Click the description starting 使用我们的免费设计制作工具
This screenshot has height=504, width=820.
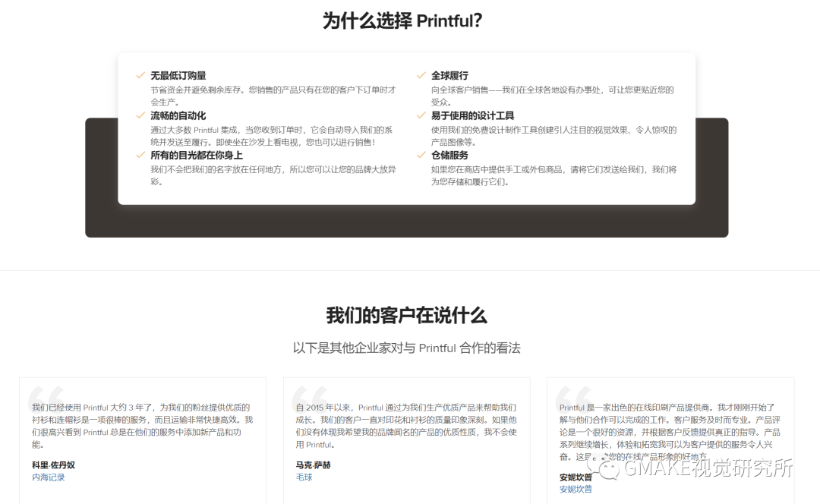click(x=553, y=136)
